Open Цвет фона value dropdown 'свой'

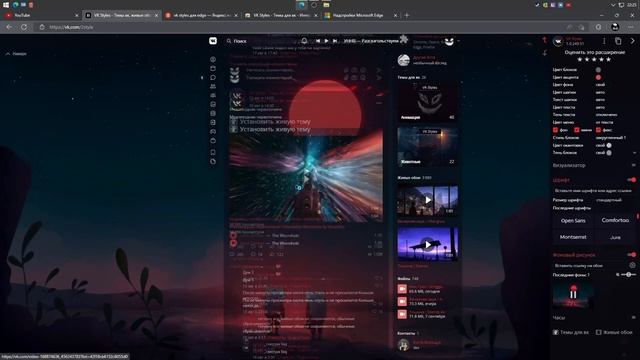(600, 85)
